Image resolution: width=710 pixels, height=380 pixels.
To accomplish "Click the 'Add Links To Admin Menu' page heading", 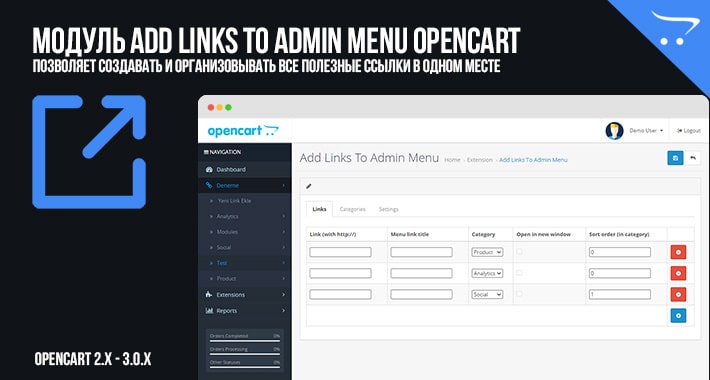I will [x=369, y=158].
